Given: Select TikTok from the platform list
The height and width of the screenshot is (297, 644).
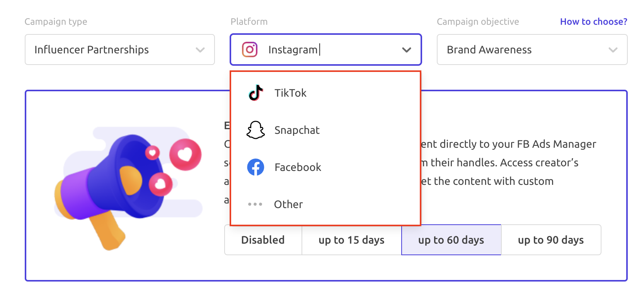Looking at the screenshot, I should pos(325,93).
